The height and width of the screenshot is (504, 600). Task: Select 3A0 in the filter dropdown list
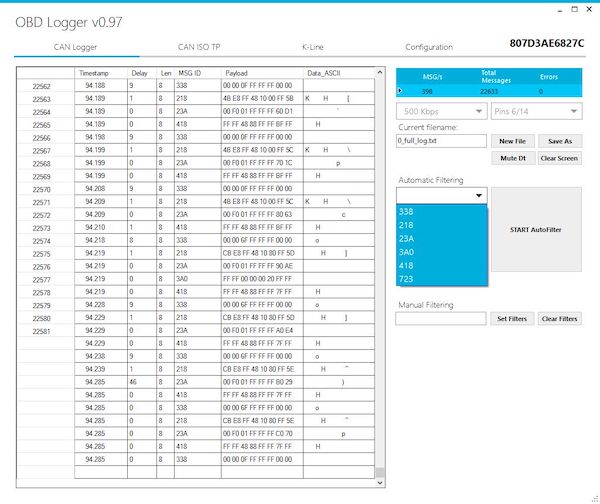pyautogui.click(x=442, y=252)
